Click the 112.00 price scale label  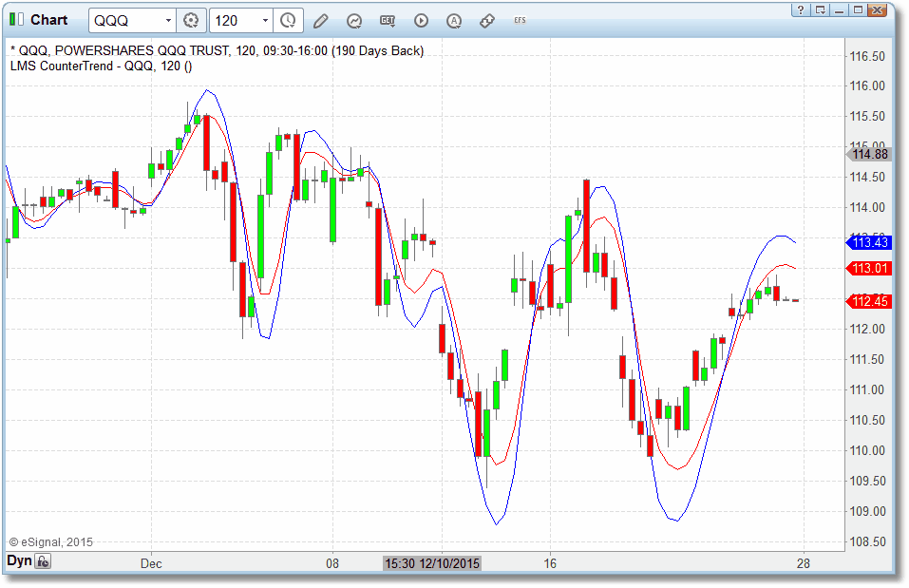(x=867, y=330)
